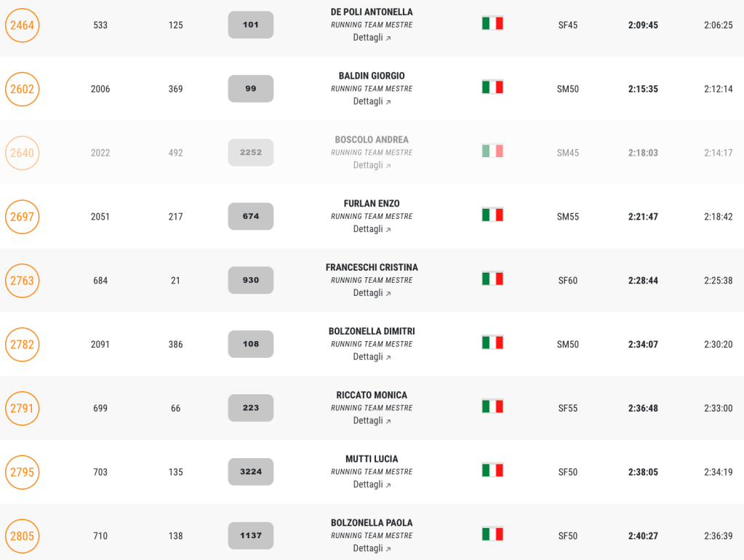This screenshot has width=744, height=560.
Task: Select runner name Riccato Monica
Action: point(372,395)
